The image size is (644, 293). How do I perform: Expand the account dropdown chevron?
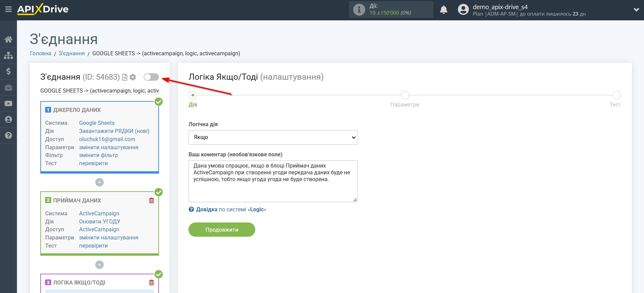tap(636, 10)
